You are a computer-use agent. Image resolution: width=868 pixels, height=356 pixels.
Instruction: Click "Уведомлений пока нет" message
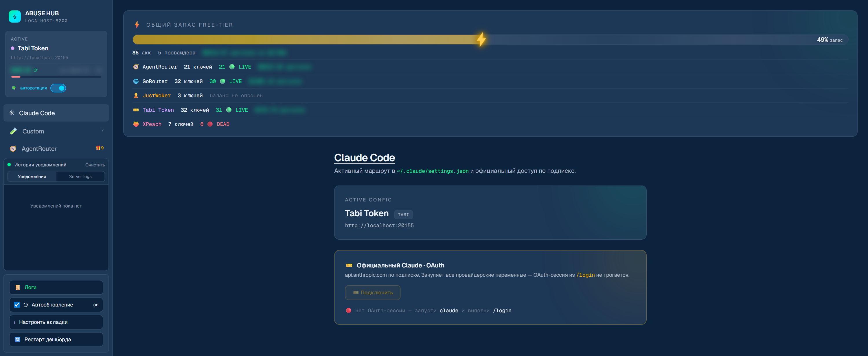[x=56, y=206]
